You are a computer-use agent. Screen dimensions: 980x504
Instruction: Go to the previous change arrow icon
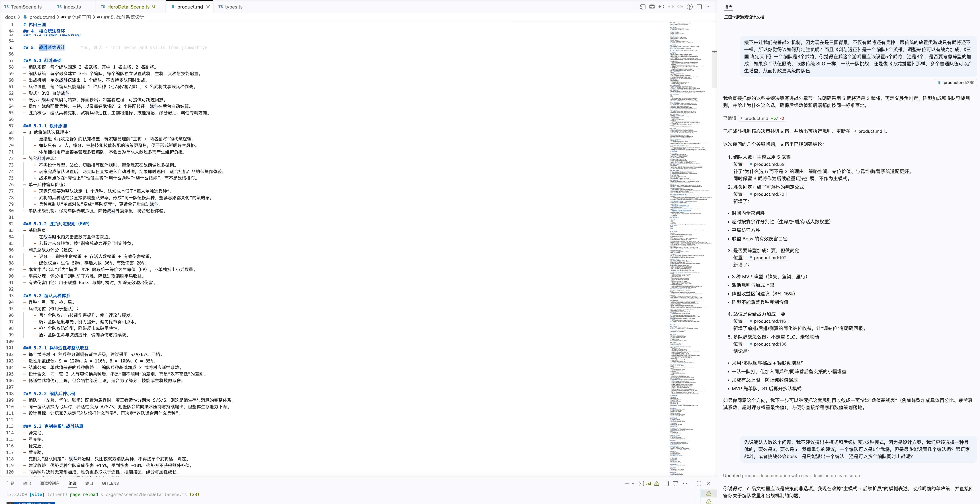pyautogui.click(x=662, y=7)
